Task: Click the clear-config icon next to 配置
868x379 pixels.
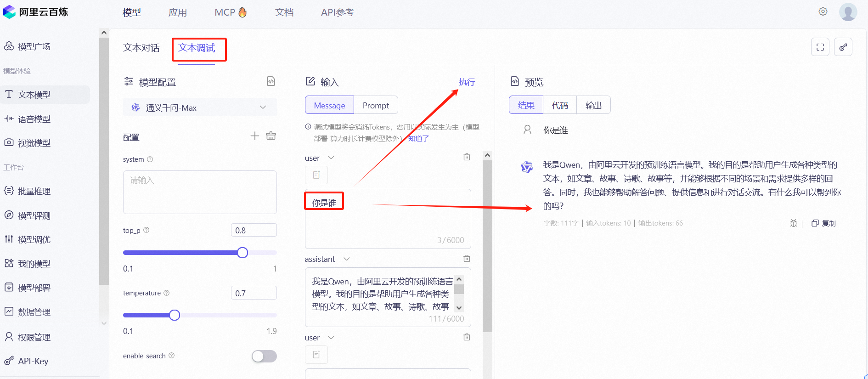Action: pos(271,136)
